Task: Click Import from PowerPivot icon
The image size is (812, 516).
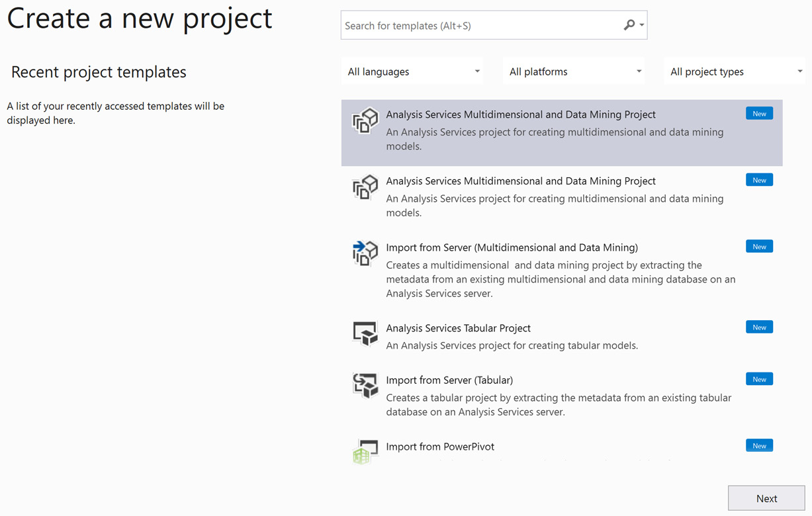Action: tap(365, 452)
